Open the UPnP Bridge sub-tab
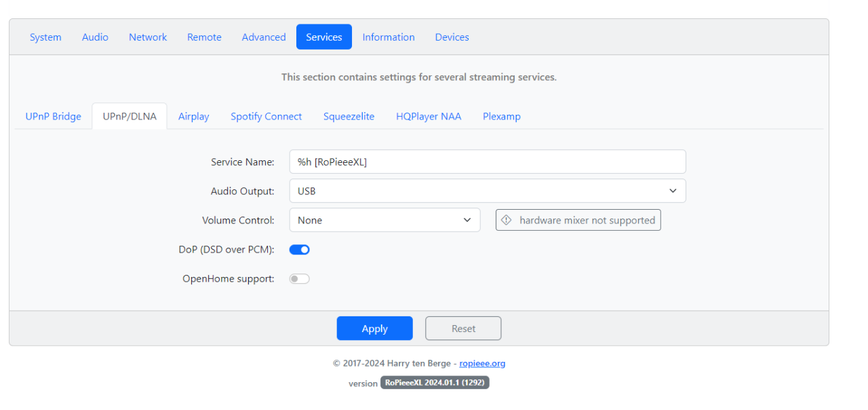 (x=54, y=116)
